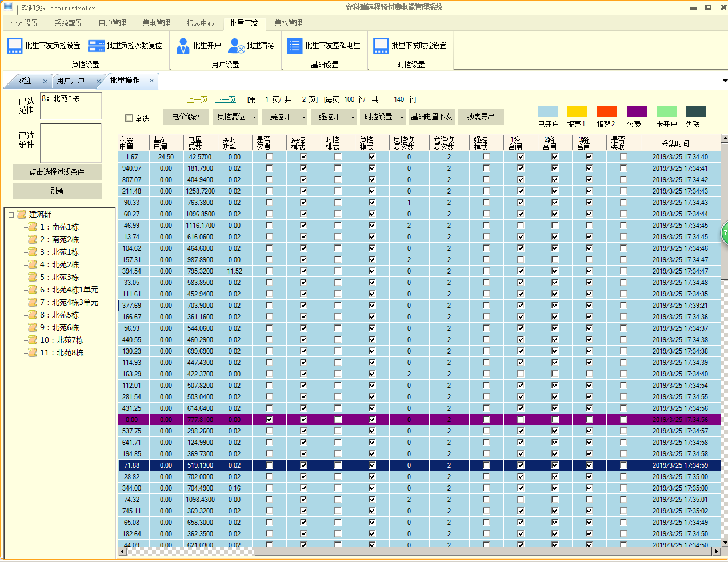Click the empty 已选条件 box
Image resolution: width=728 pixels, height=562 pixels.
pos(71,143)
